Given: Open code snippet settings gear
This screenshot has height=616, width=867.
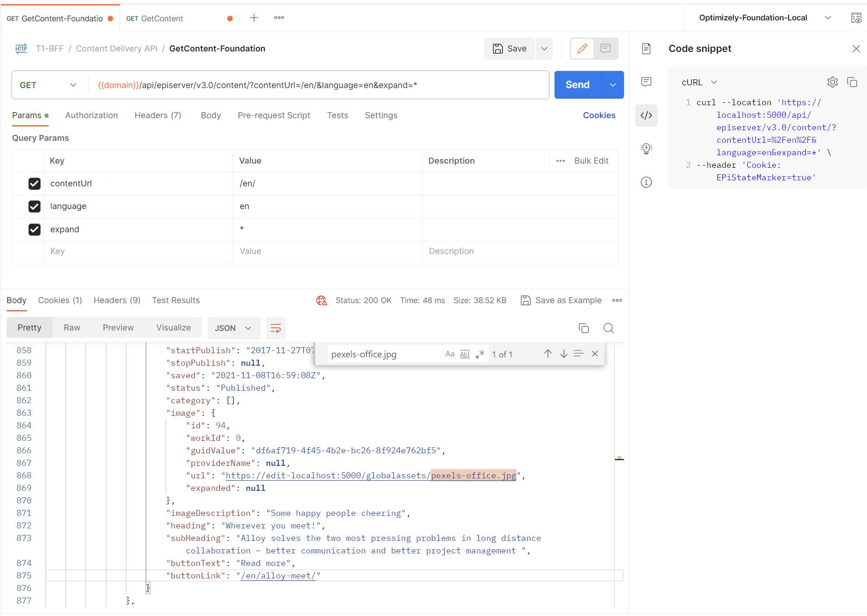Looking at the screenshot, I should pyautogui.click(x=832, y=82).
